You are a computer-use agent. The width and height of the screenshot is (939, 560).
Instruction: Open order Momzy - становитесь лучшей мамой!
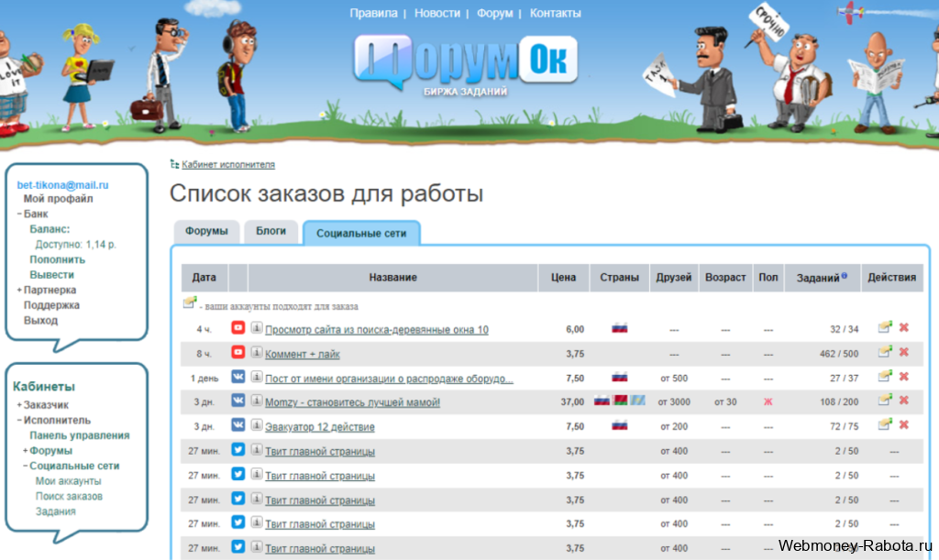coord(352,402)
